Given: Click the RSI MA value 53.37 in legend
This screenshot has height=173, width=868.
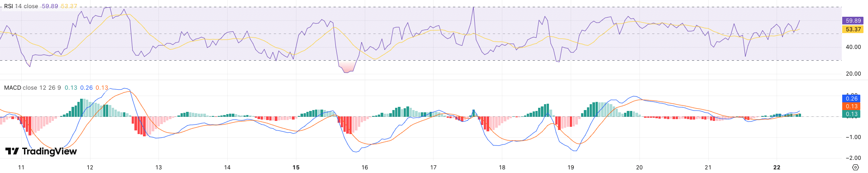Looking at the screenshot, I should pos(69,6).
